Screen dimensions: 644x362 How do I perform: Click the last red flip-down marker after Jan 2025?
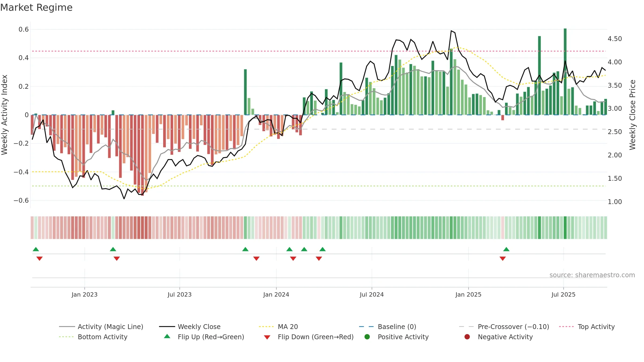503,258
